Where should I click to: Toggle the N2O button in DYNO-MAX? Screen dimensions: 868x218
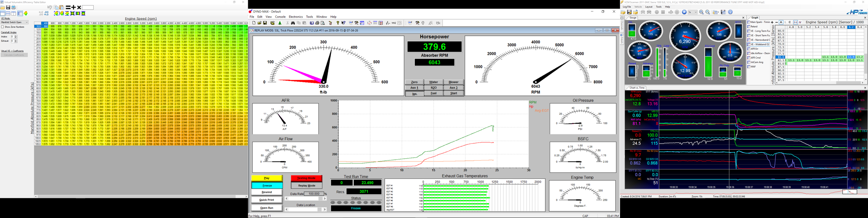click(434, 88)
